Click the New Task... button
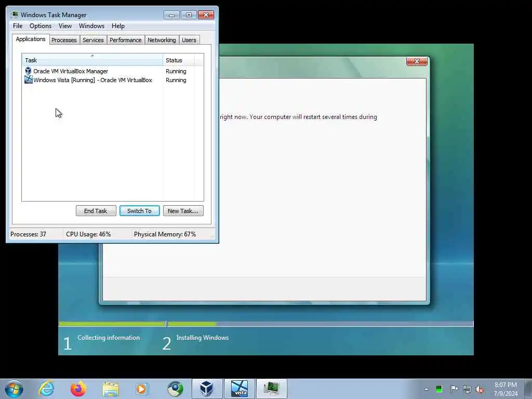The width and height of the screenshot is (532, 399). (x=183, y=211)
